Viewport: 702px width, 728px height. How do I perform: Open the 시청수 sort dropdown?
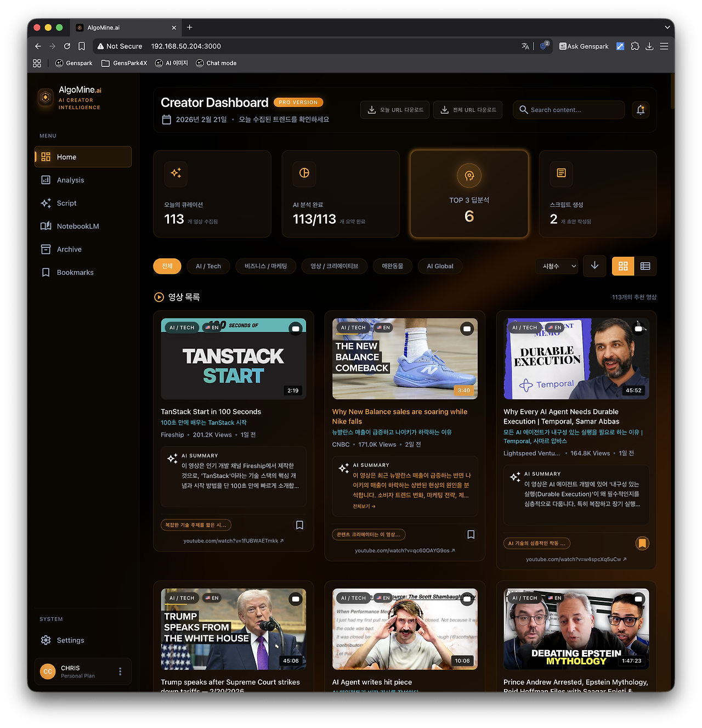point(557,266)
